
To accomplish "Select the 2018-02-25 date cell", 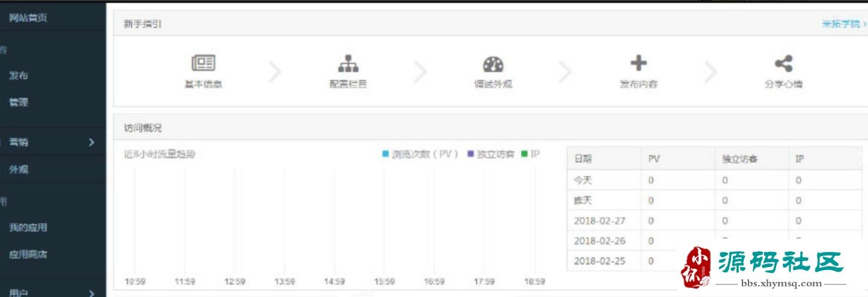I will pos(599,261).
